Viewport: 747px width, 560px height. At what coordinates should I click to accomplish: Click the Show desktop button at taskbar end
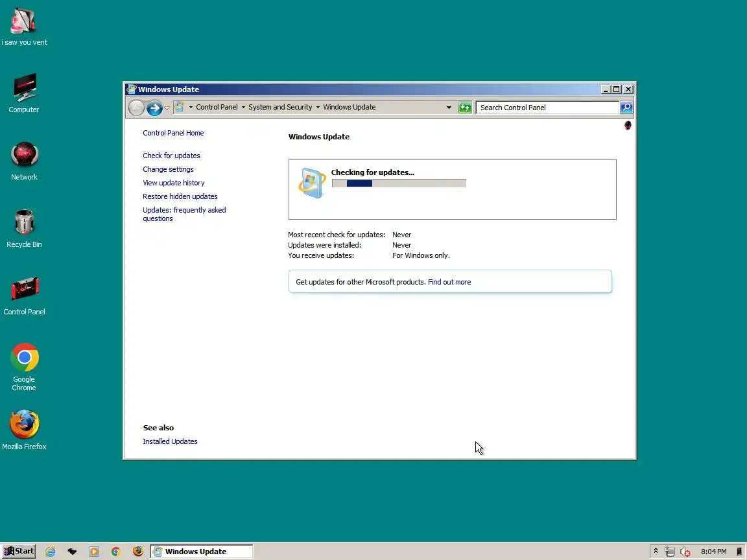[x=739, y=552]
